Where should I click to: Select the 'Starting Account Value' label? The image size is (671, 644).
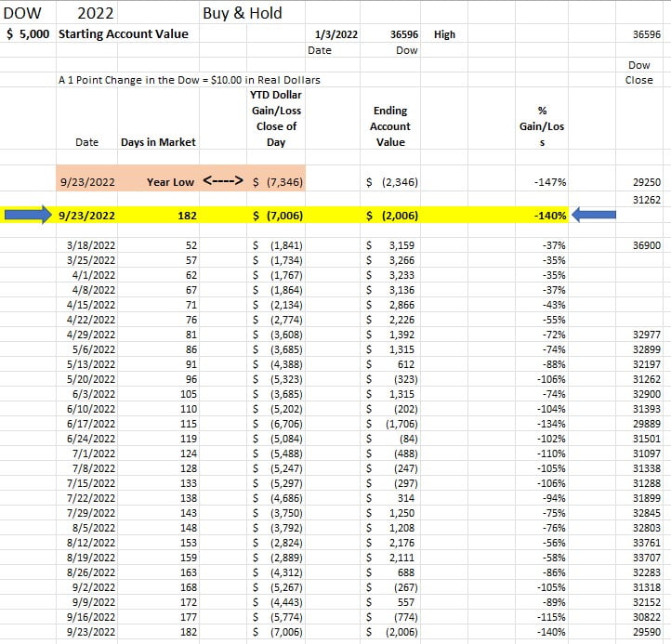pos(124,33)
